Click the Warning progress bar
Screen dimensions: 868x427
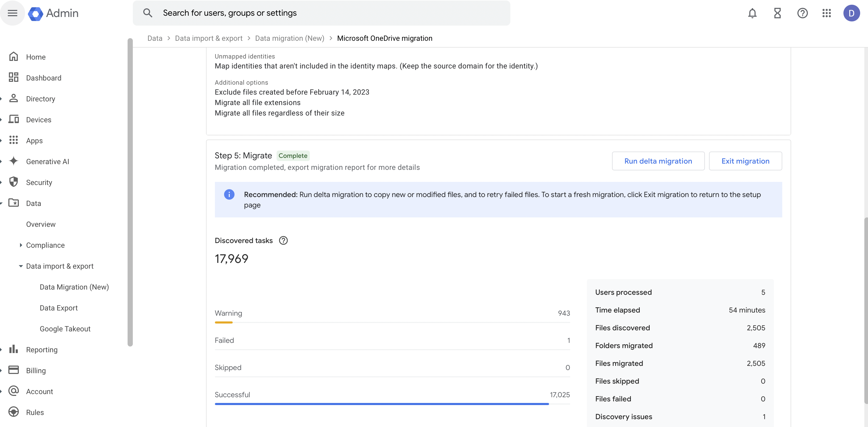pos(392,322)
